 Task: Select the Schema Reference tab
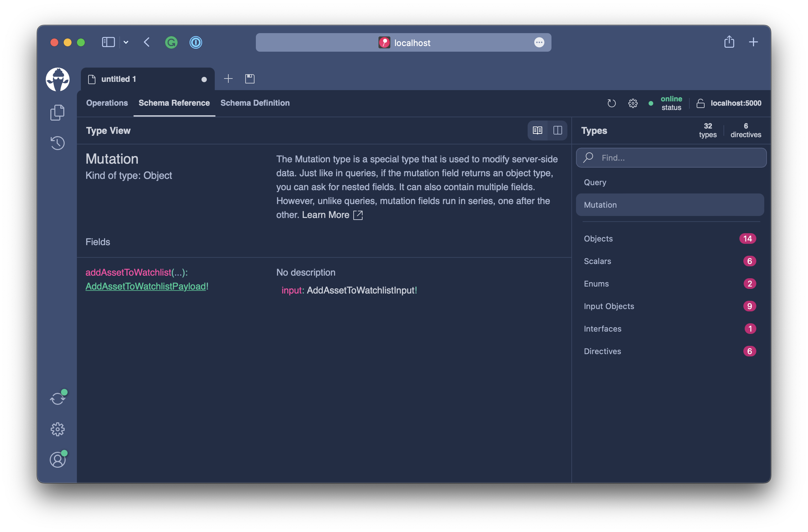click(x=174, y=103)
